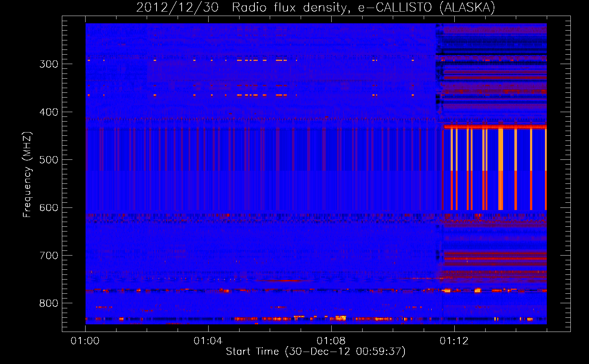The image size is (589, 364).
Task: Click the 800 frequency tick label
Action: (49, 304)
